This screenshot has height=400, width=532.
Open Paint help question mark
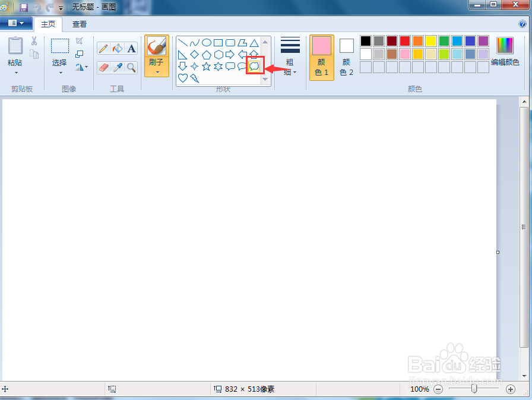pyautogui.click(x=522, y=24)
